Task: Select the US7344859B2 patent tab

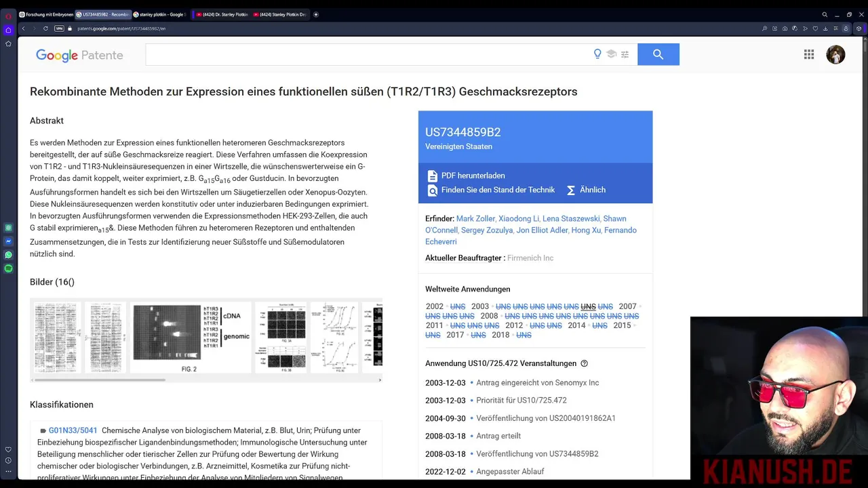Action: coord(104,14)
